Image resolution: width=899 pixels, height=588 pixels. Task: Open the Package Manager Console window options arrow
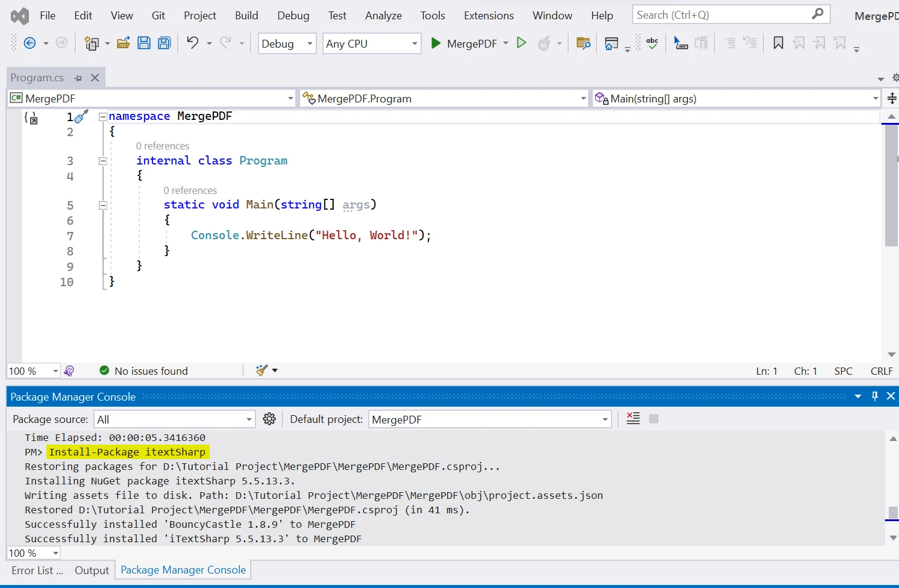point(858,396)
